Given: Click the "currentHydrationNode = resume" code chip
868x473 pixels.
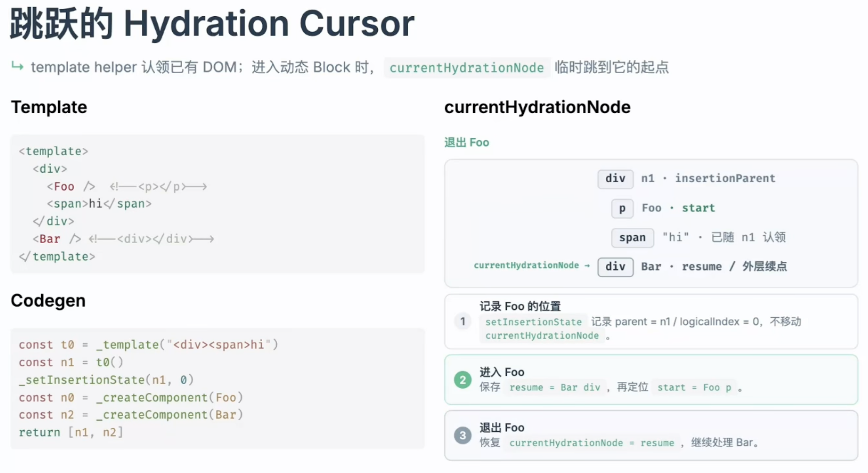Looking at the screenshot, I should (x=591, y=443).
